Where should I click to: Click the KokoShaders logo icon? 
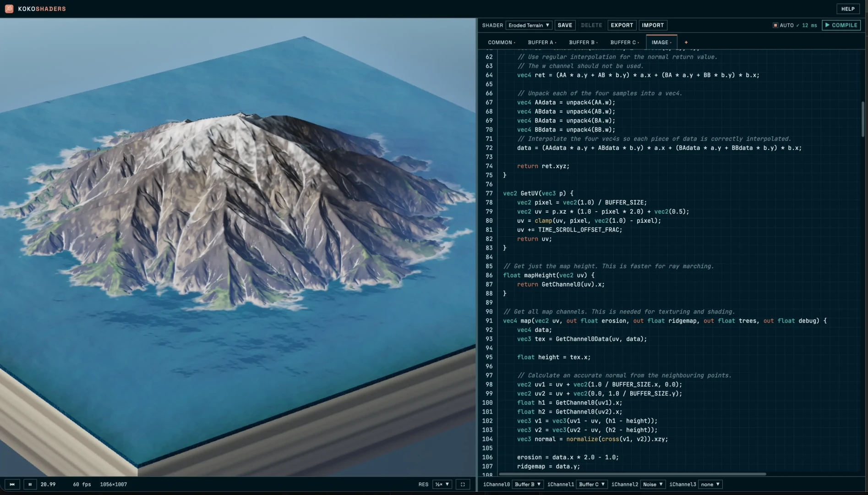pyautogui.click(x=9, y=9)
